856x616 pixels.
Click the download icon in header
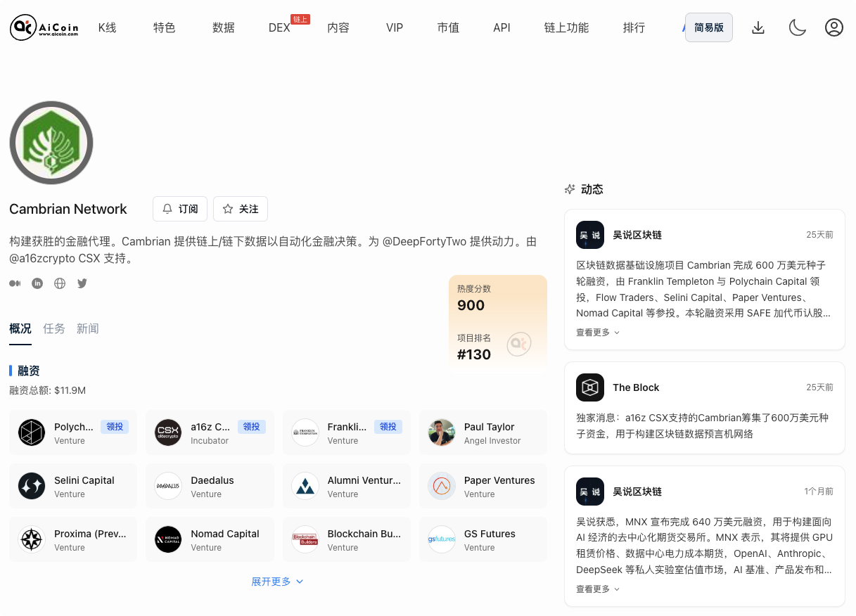[758, 27]
